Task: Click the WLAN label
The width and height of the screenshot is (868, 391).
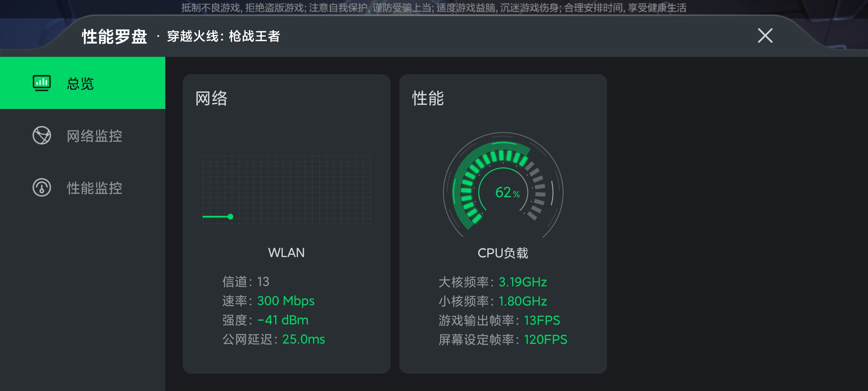Action: click(x=286, y=252)
